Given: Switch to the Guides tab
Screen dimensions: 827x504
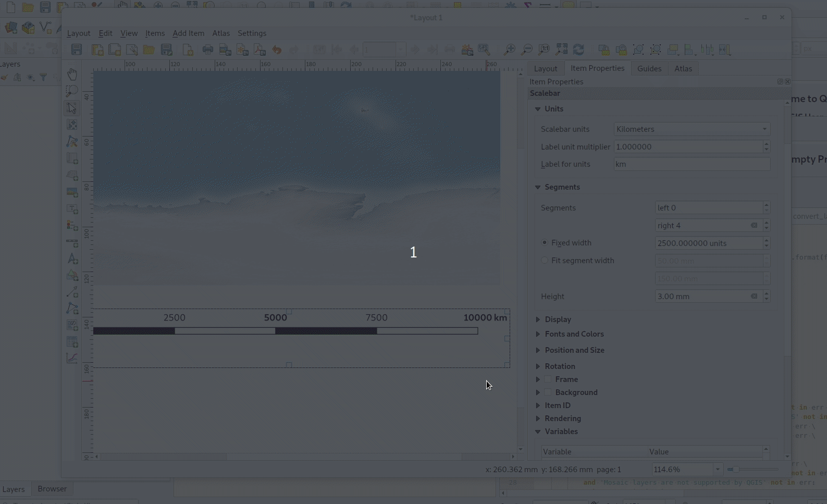Looking at the screenshot, I should point(649,69).
